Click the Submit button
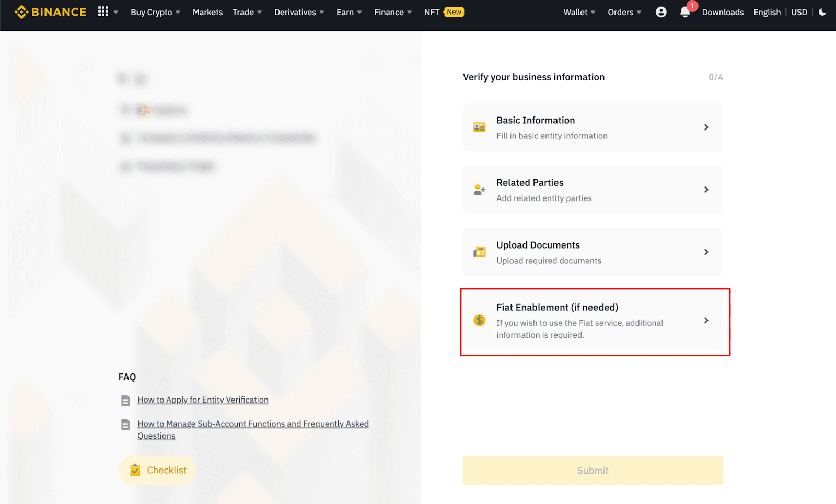The height and width of the screenshot is (504, 836). pos(593,471)
